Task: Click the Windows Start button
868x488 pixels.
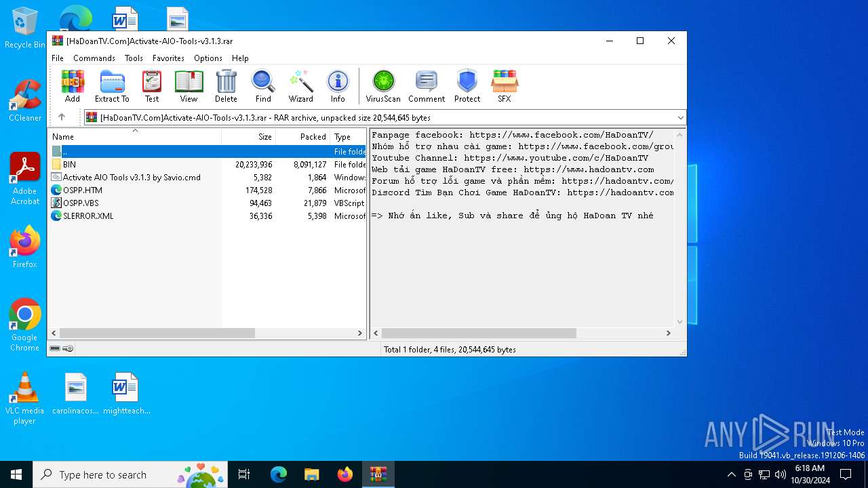Action: point(16,474)
